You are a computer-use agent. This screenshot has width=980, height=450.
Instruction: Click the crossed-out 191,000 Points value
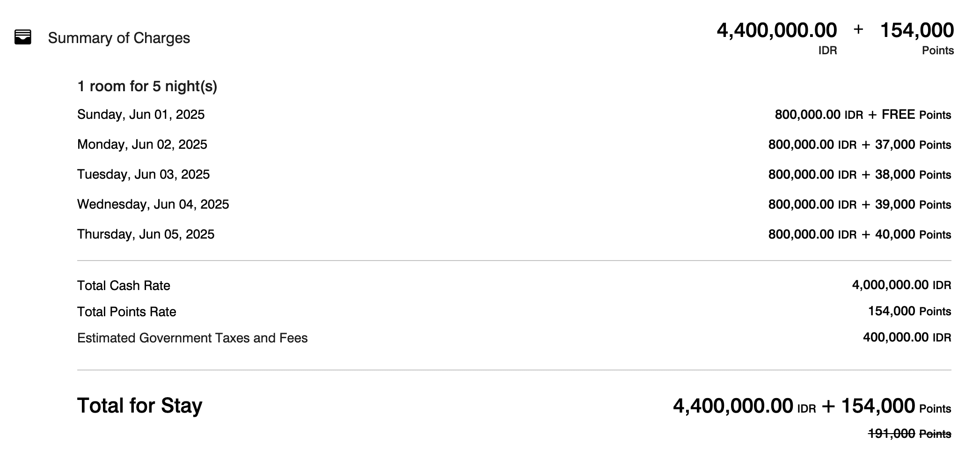tap(909, 434)
